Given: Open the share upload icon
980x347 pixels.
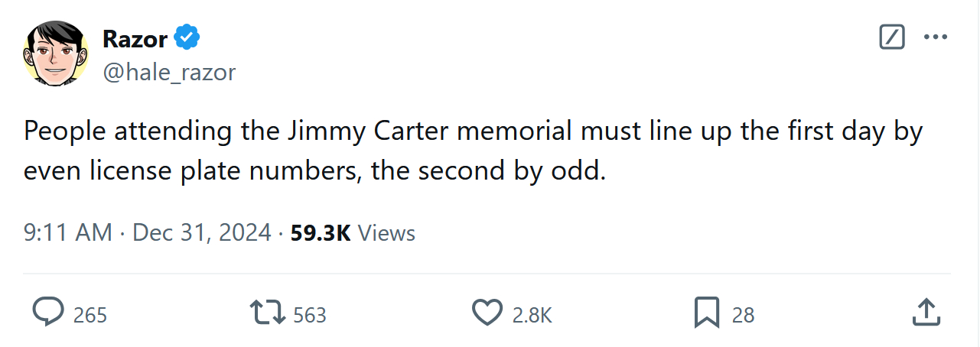Looking at the screenshot, I should (926, 312).
